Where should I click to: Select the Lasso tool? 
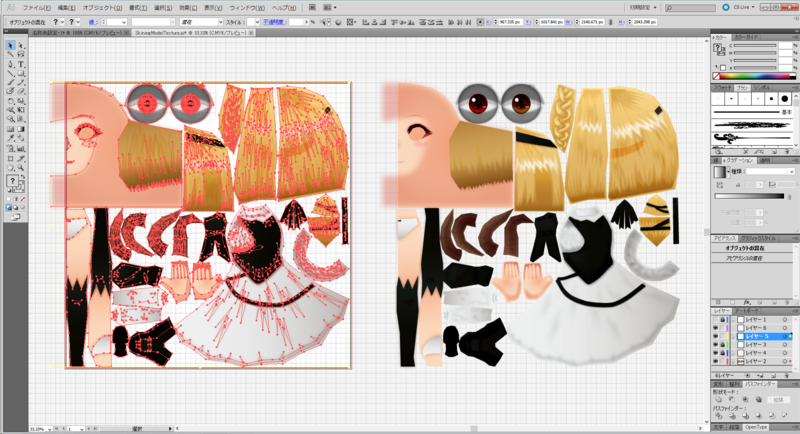click(x=21, y=54)
